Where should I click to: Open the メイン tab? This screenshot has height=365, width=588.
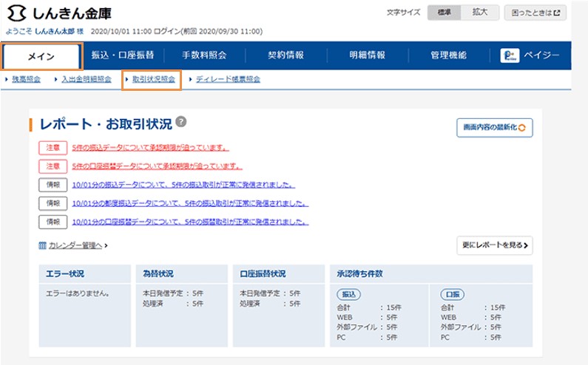tap(41, 56)
